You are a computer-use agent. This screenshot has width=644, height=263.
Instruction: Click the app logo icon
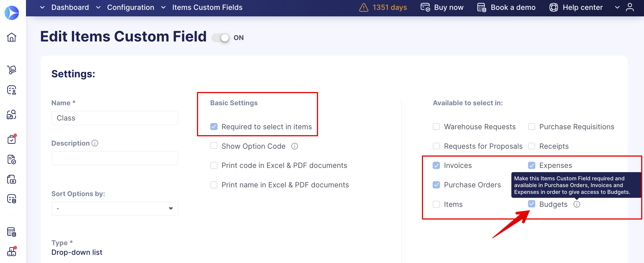pyautogui.click(x=12, y=13)
